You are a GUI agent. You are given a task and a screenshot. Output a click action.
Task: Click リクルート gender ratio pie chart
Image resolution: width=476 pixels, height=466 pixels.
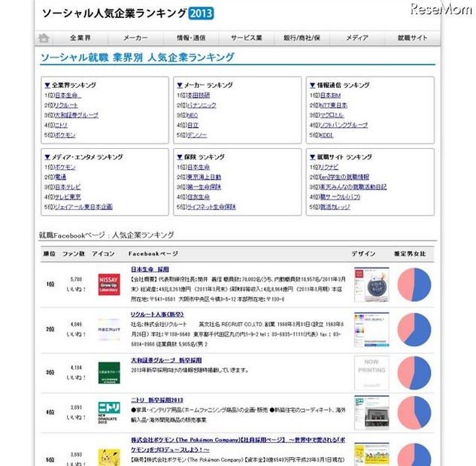coord(414,330)
